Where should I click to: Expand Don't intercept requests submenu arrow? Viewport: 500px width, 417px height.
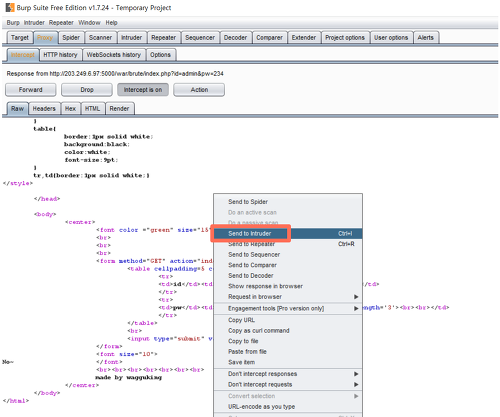(356, 385)
